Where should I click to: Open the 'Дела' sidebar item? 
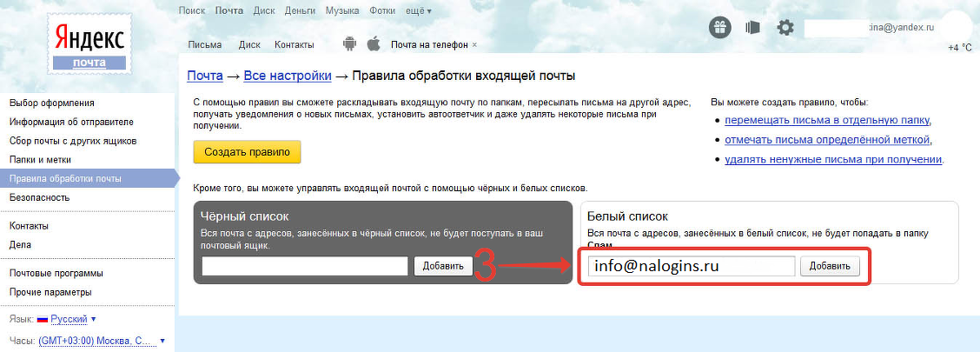coord(20,244)
